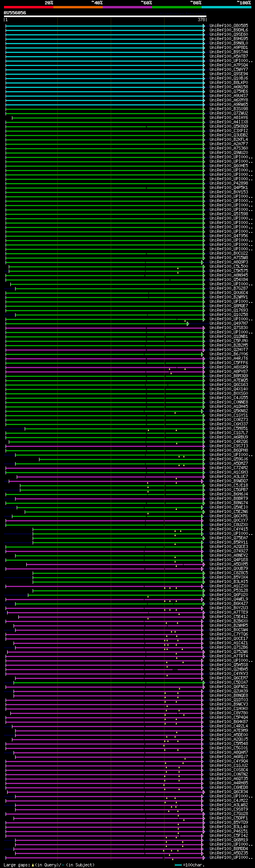Open hit UniRef100_A6N158
This screenshot has height=868, width=255.
pos(229,87)
